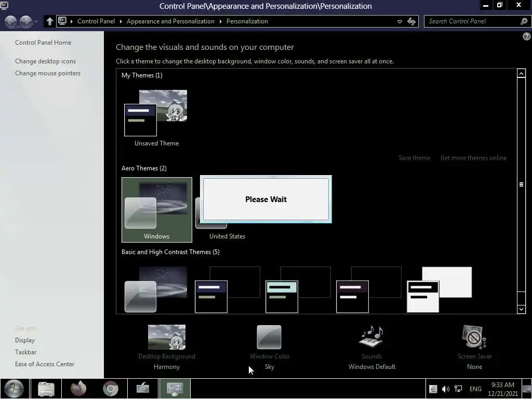The height and width of the screenshot is (399, 532).
Task: Click the themes list scroll up arrow
Action: (x=521, y=73)
